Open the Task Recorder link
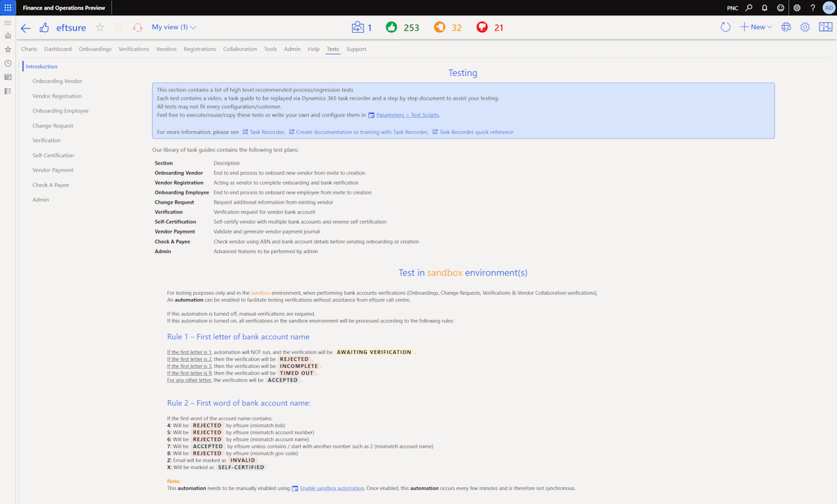 tap(267, 132)
